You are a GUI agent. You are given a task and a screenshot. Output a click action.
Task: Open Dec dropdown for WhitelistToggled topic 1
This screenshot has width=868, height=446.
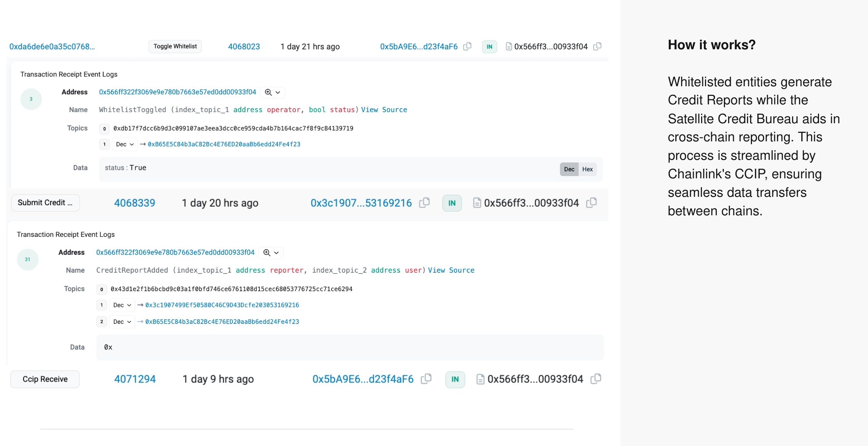pyautogui.click(x=125, y=144)
